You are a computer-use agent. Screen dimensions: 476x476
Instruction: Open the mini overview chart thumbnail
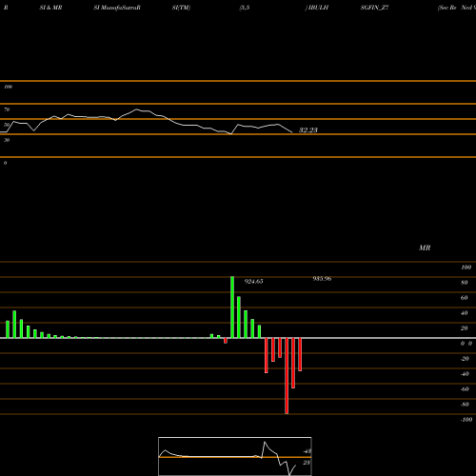(x=235, y=456)
